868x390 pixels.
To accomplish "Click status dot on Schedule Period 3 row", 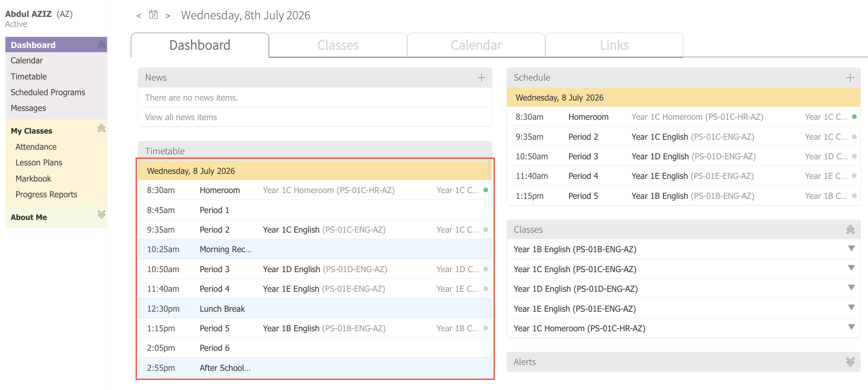I will (x=854, y=156).
